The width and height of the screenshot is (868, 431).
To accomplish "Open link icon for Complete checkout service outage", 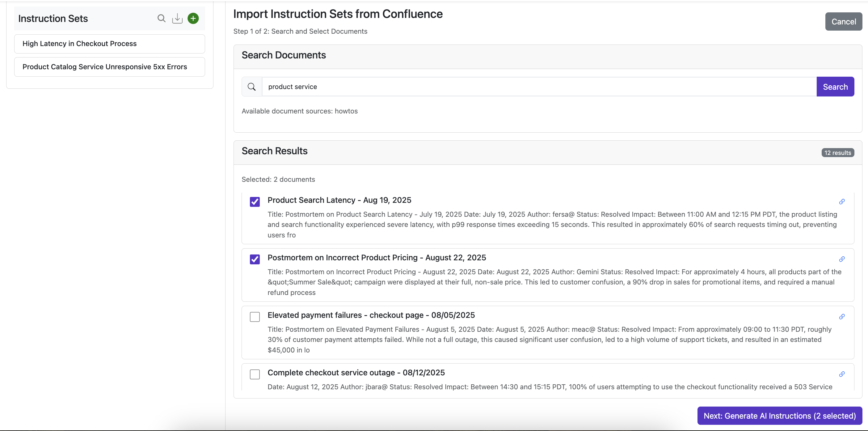I will click(842, 374).
